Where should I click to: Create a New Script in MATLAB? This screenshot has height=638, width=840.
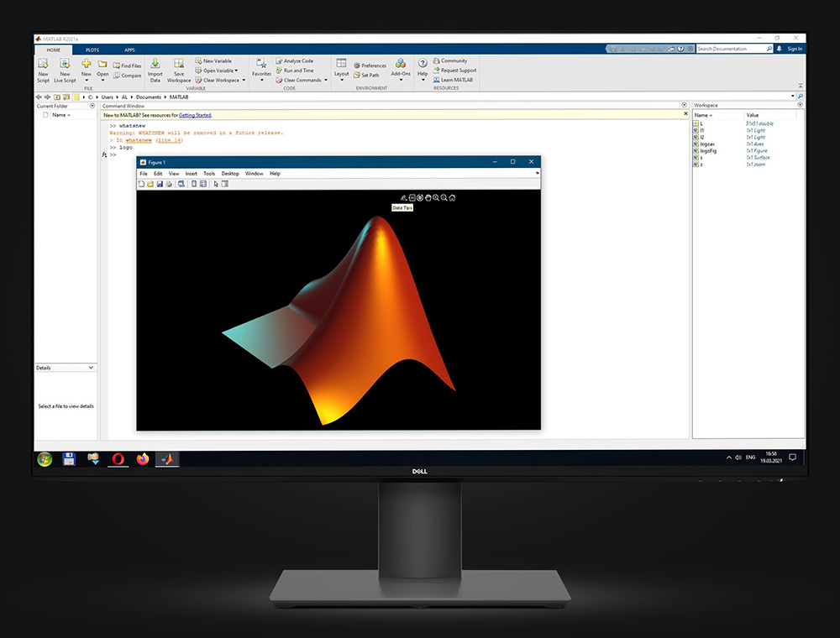click(43, 71)
